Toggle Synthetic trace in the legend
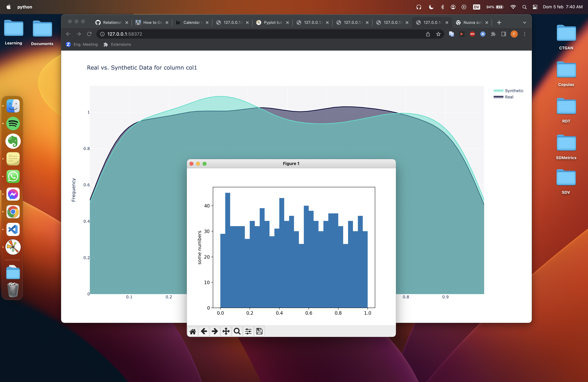Image resolution: width=588 pixels, height=382 pixels. pyautogui.click(x=514, y=91)
